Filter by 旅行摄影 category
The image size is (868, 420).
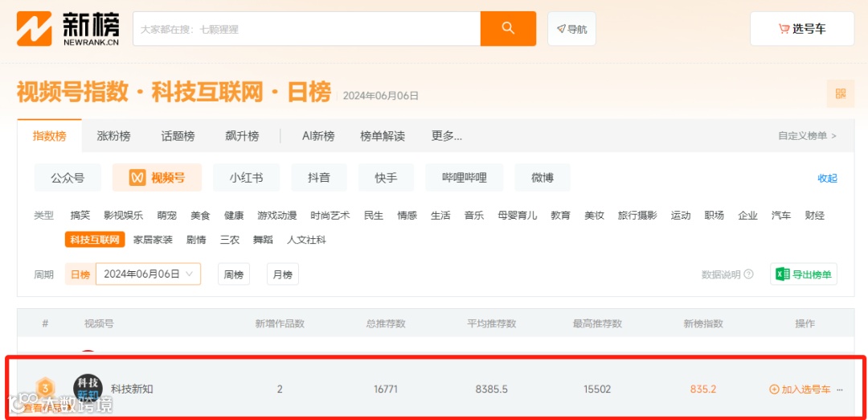pyautogui.click(x=637, y=216)
